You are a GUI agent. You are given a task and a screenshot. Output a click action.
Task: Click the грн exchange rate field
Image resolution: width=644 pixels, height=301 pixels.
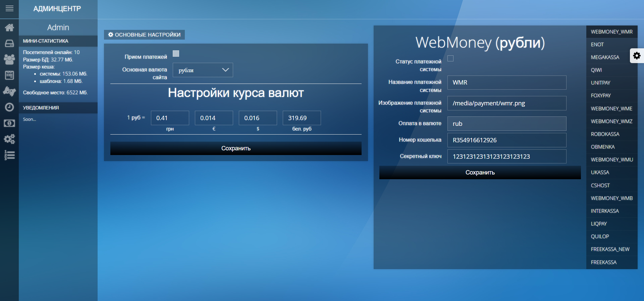(x=170, y=118)
